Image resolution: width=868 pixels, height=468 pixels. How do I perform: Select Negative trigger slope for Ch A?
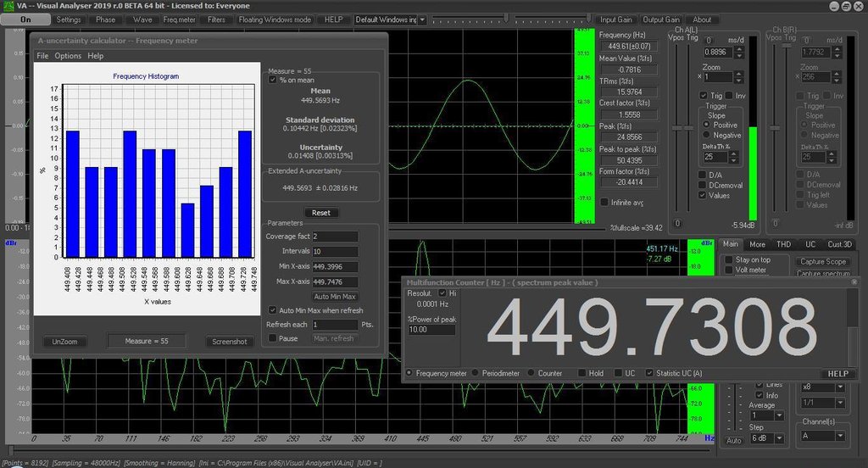706,135
